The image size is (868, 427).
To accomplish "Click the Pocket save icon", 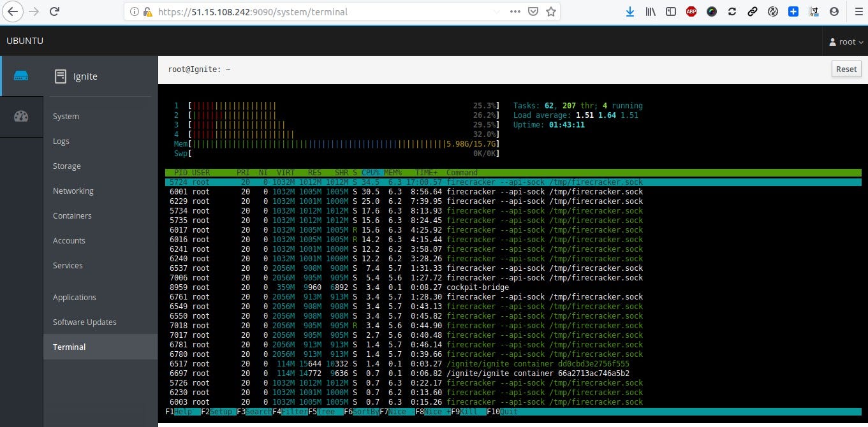I will [x=533, y=11].
